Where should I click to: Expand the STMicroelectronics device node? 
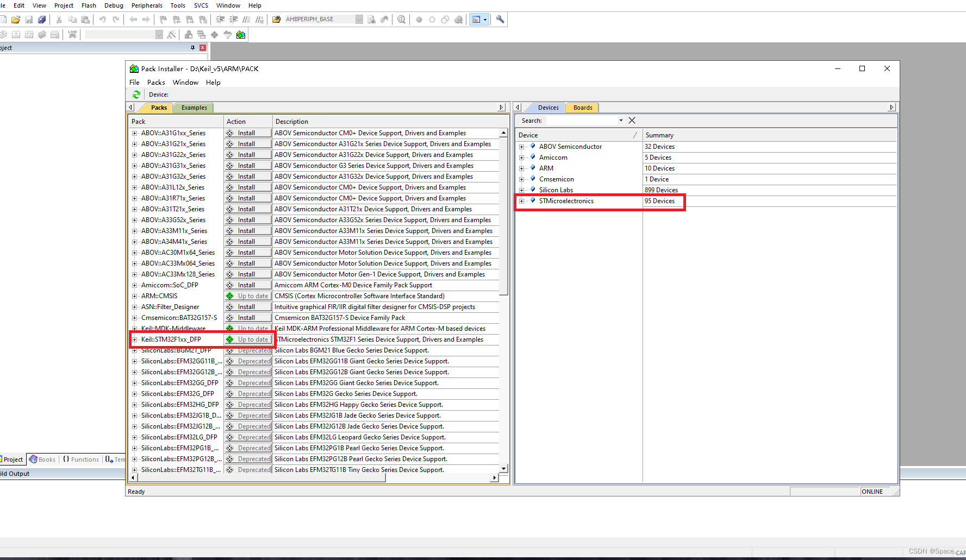(521, 201)
